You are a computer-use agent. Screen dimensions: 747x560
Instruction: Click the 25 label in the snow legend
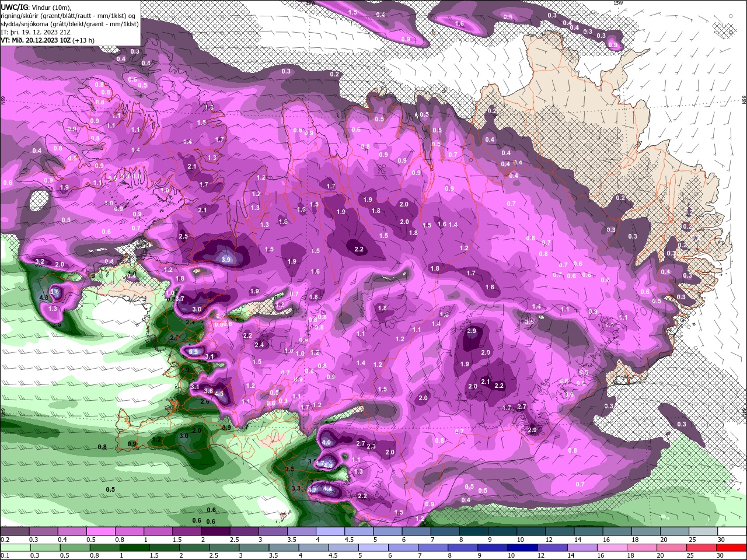tap(692, 539)
